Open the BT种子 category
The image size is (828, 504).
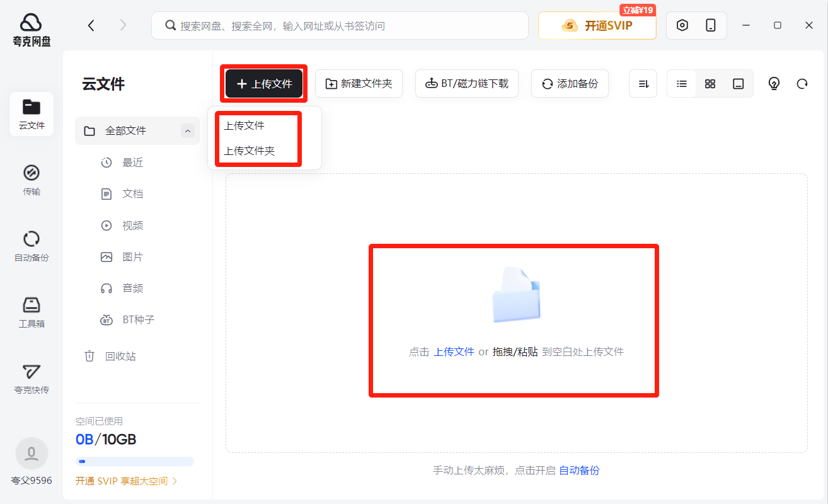pyautogui.click(x=127, y=320)
